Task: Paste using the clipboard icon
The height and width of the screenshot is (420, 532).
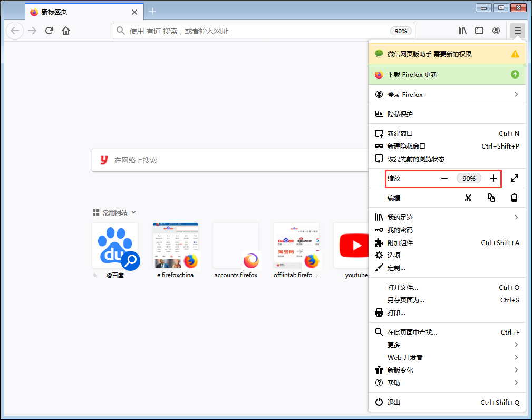Action: 514,198
